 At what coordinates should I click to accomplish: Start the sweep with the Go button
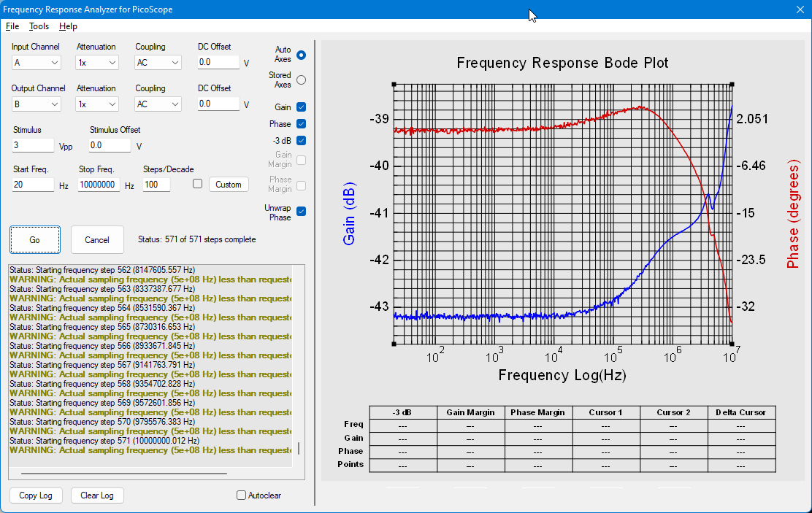pyautogui.click(x=35, y=239)
